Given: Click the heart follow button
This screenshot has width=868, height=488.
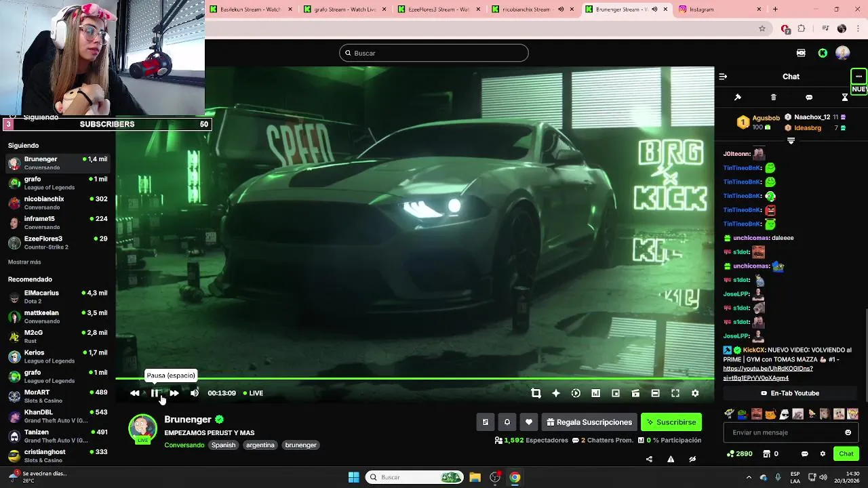Looking at the screenshot, I should pos(529,422).
